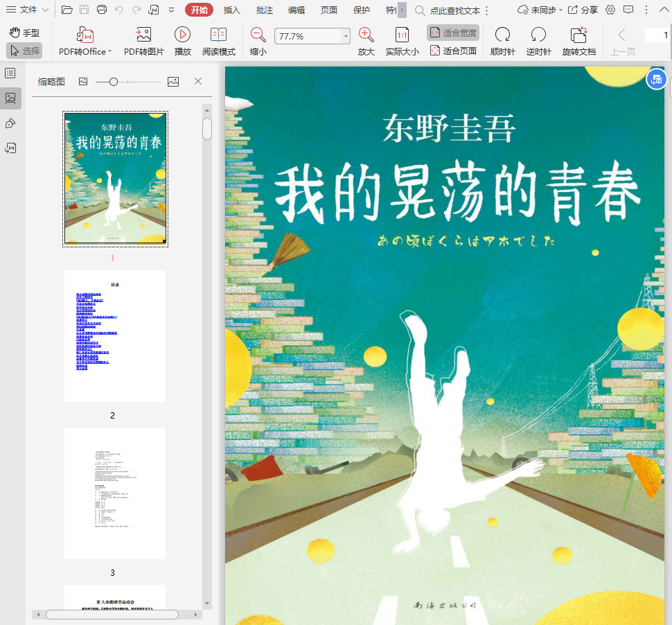Rotate page clockwise with 顺时针
This screenshot has width=672, height=625.
pyautogui.click(x=502, y=35)
